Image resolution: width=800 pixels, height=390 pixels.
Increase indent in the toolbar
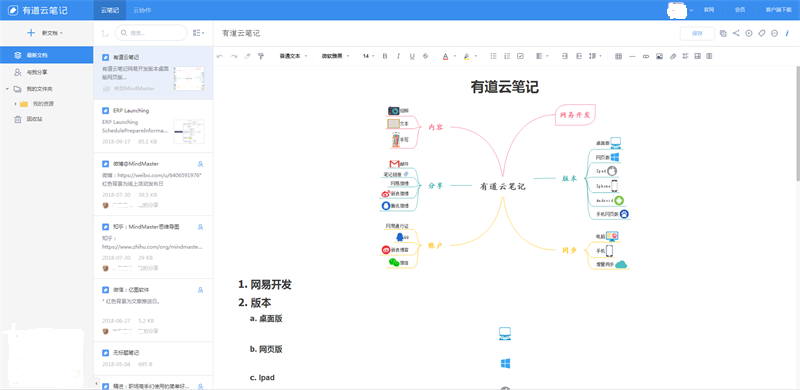(x=565, y=56)
